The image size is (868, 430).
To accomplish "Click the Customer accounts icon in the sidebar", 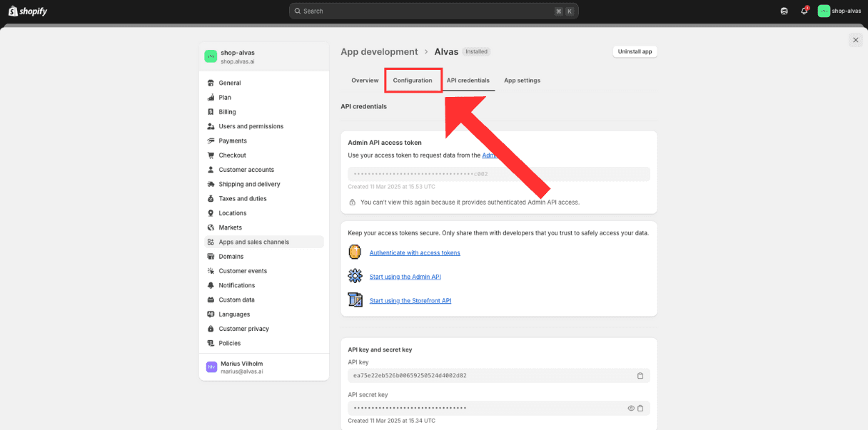I will pos(211,170).
